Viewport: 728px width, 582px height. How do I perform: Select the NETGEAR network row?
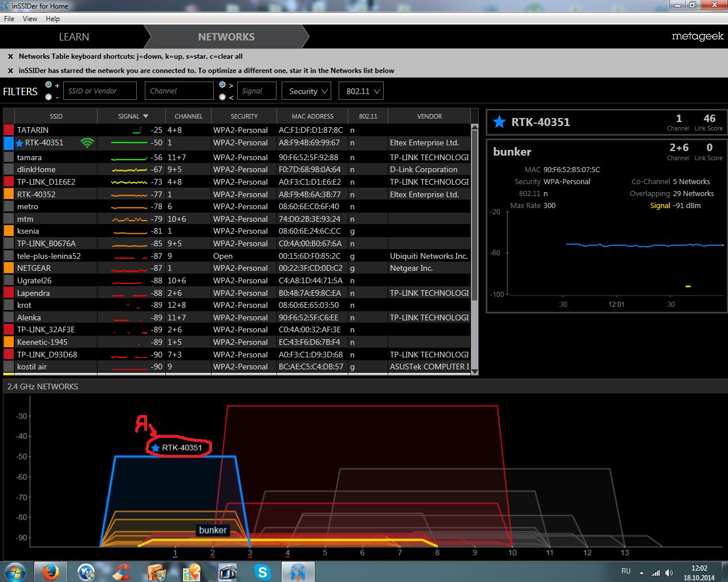click(237, 268)
